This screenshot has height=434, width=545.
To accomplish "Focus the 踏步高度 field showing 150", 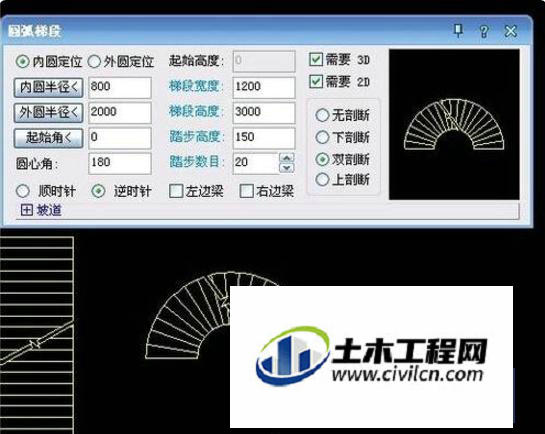I will pos(264,138).
